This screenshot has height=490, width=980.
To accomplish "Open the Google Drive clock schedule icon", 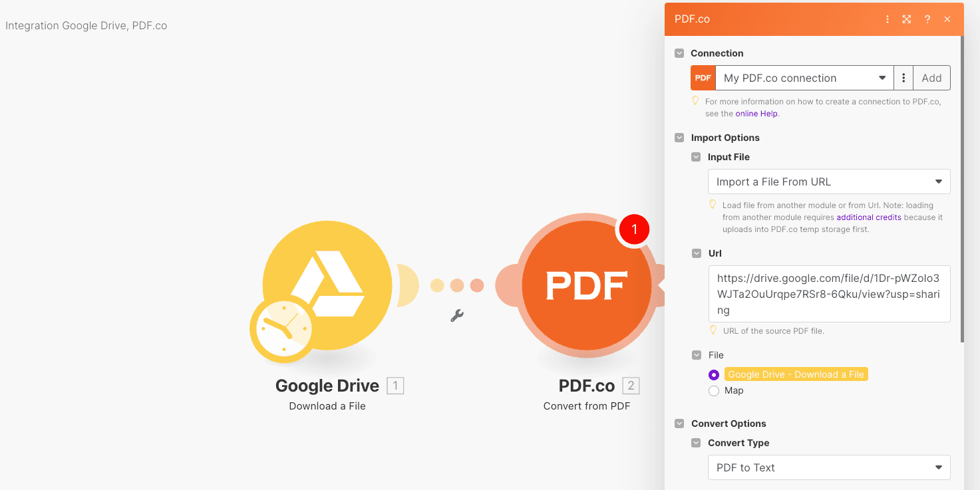I will [x=282, y=328].
